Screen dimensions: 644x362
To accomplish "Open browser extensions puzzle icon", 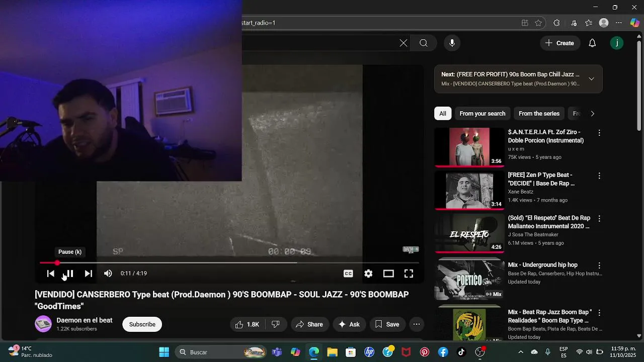I will [x=556, y=23].
